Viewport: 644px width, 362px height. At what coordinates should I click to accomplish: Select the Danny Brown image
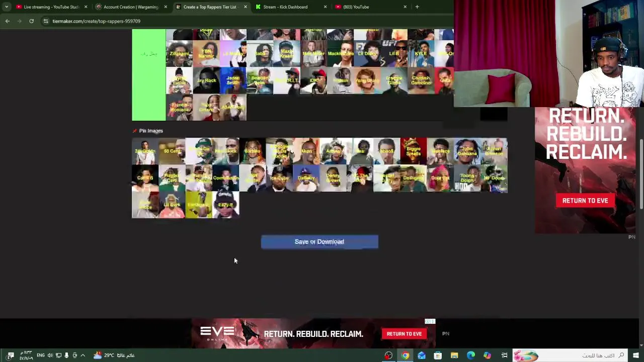click(333, 178)
